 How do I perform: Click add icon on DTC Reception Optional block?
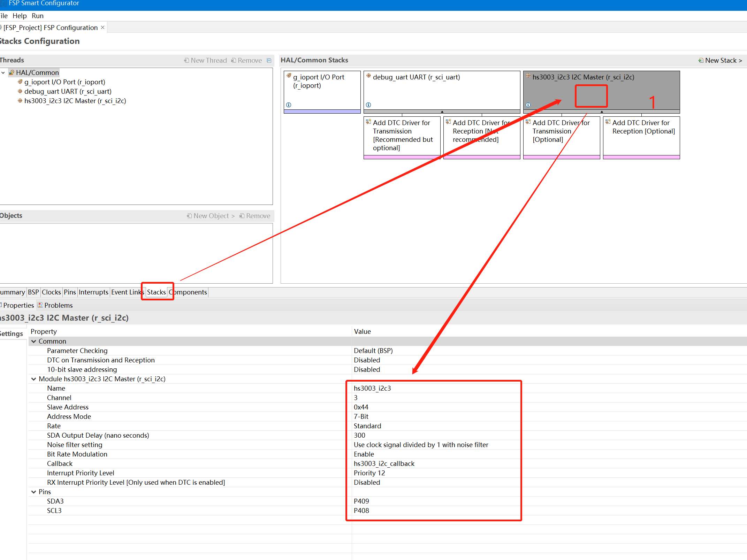pyautogui.click(x=608, y=122)
